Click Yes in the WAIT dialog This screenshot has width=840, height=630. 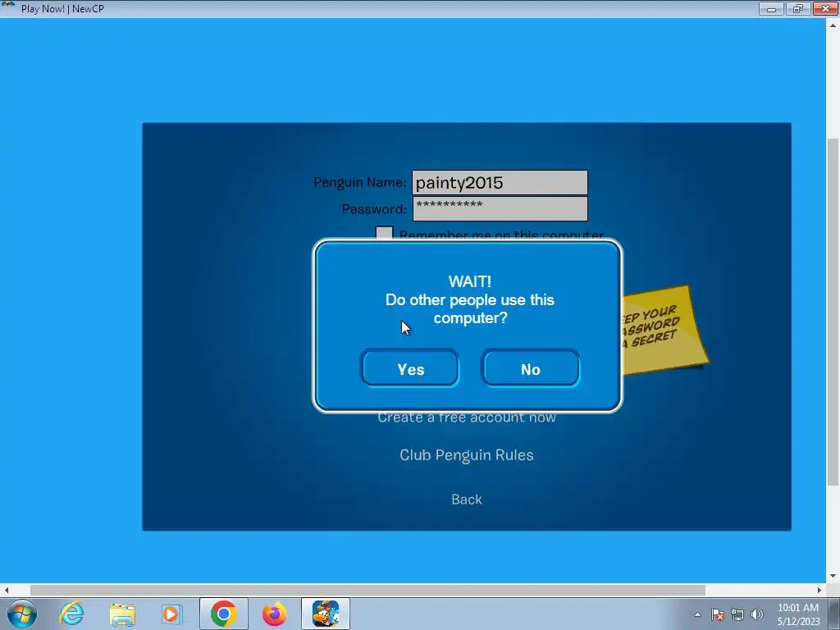coord(410,368)
